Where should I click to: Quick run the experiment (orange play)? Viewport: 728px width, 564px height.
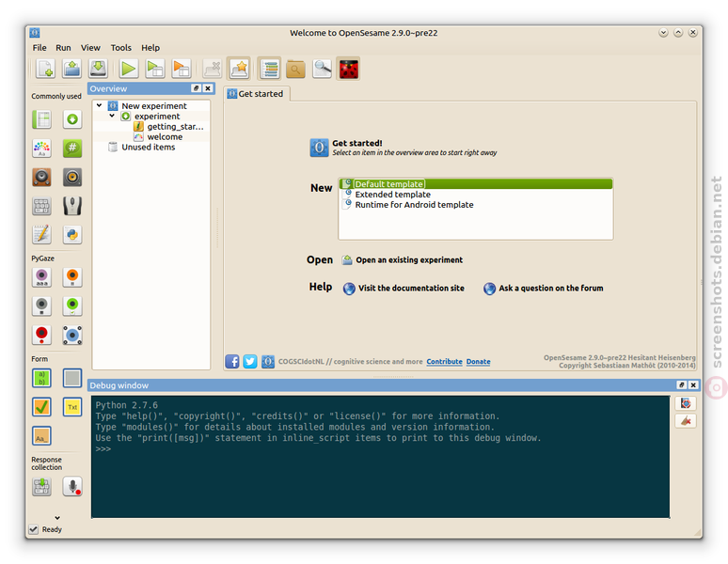[182, 69]
